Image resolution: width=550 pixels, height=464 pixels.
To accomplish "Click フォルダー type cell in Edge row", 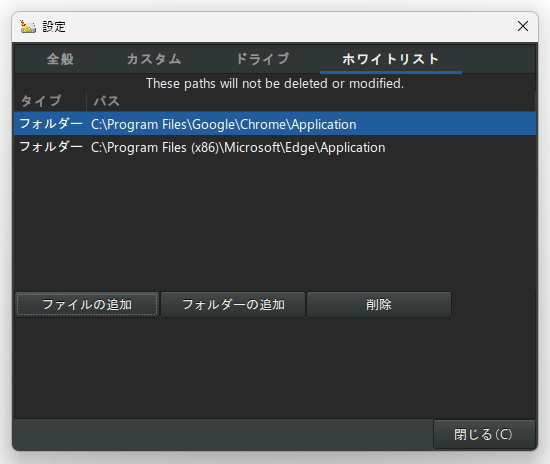I will pos(51,147).
